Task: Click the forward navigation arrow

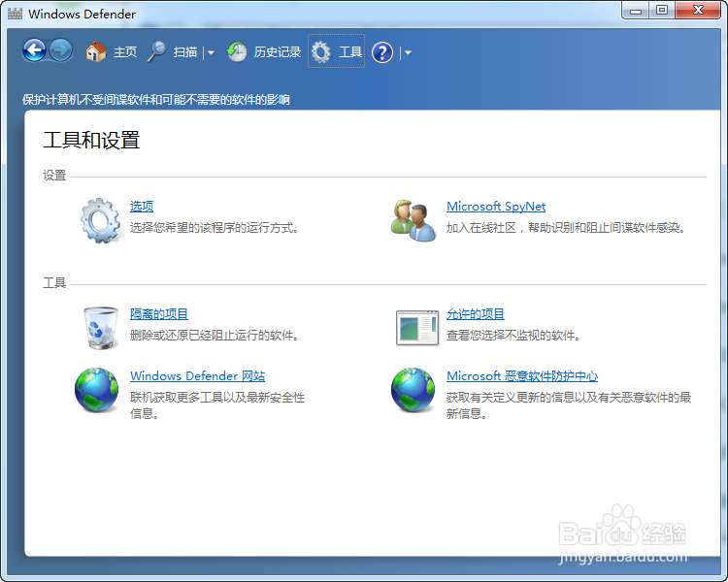Action: pos(61,50)
